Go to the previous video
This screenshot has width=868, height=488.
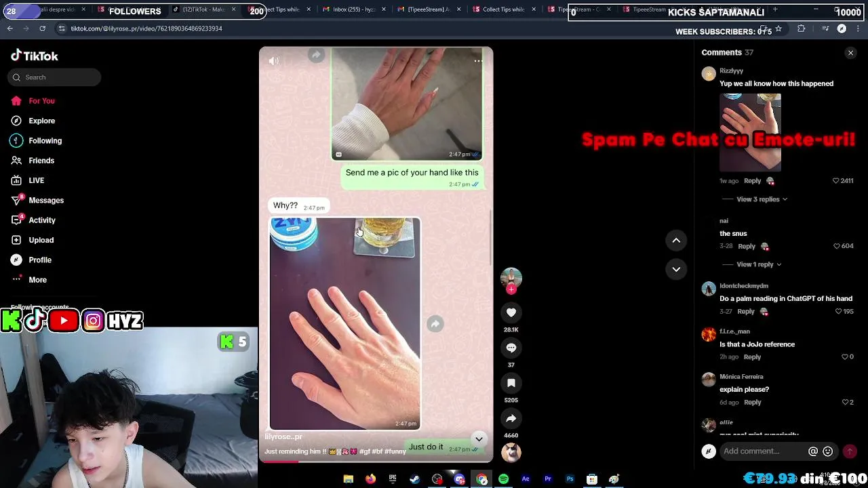(x=676, y=240)
